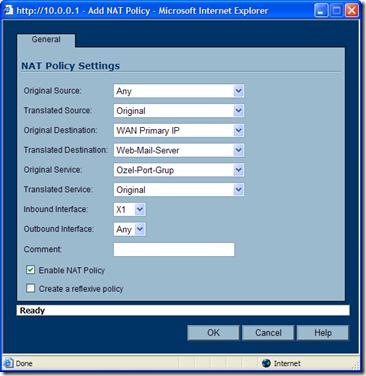Click the Outbound Interface label

pyautogui.click(x=59, y=229)
